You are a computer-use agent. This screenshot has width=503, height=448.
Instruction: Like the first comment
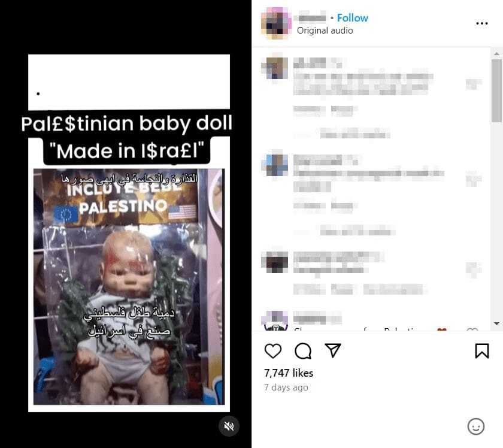coord(474,84)
